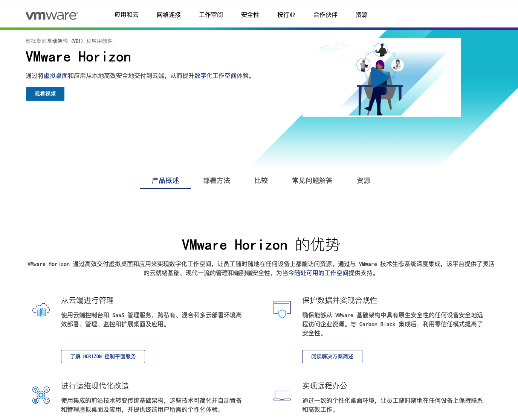518x420 pixels.
Task: Open the 安全性 menu
Action: 250,15
